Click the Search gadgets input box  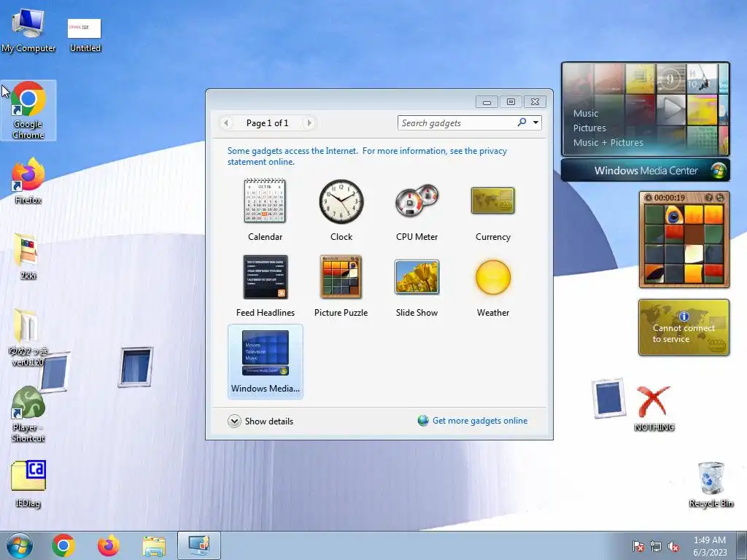(x=457, y=122)
